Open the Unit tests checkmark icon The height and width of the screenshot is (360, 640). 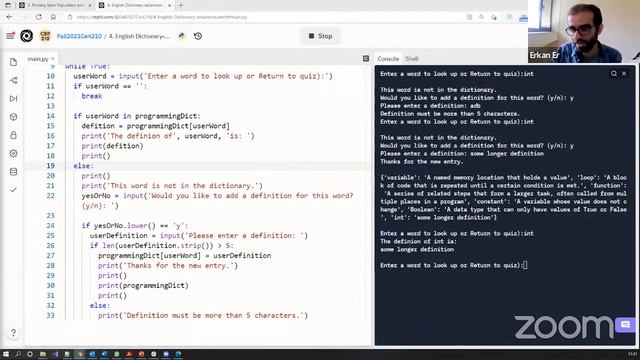13,190
